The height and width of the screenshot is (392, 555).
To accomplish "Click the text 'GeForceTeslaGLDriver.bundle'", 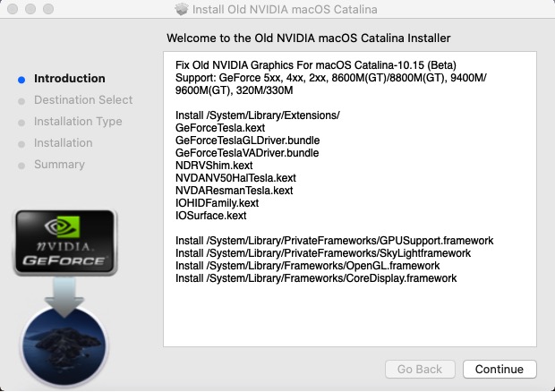I will (247, 141).
